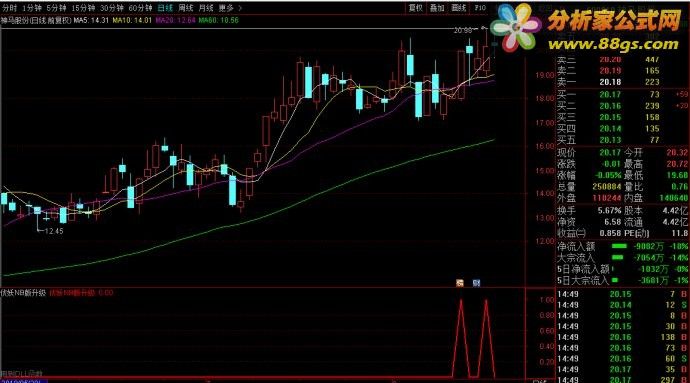Choose the 15分钟 chart period

(x=83, y=8)
